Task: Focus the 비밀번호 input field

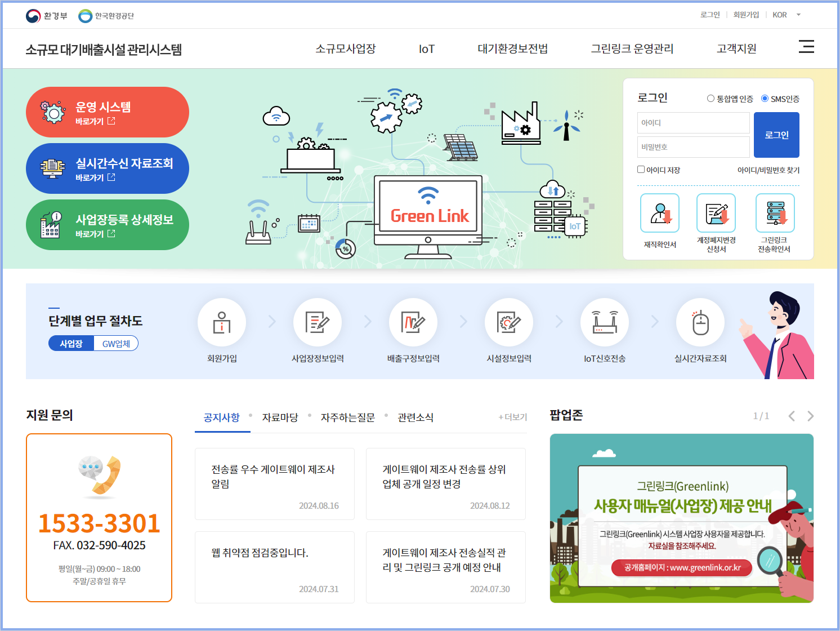Action: [694, 147]
